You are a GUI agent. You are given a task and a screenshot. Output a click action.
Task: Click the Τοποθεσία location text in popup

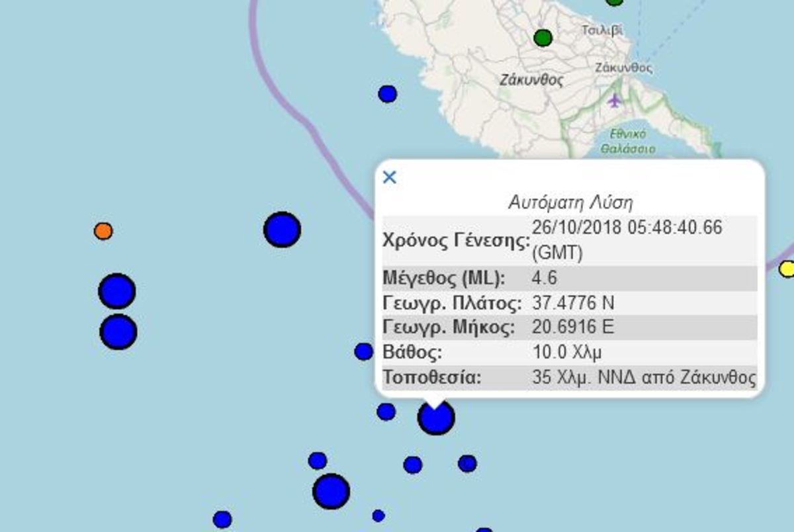[x=643, y=378]
